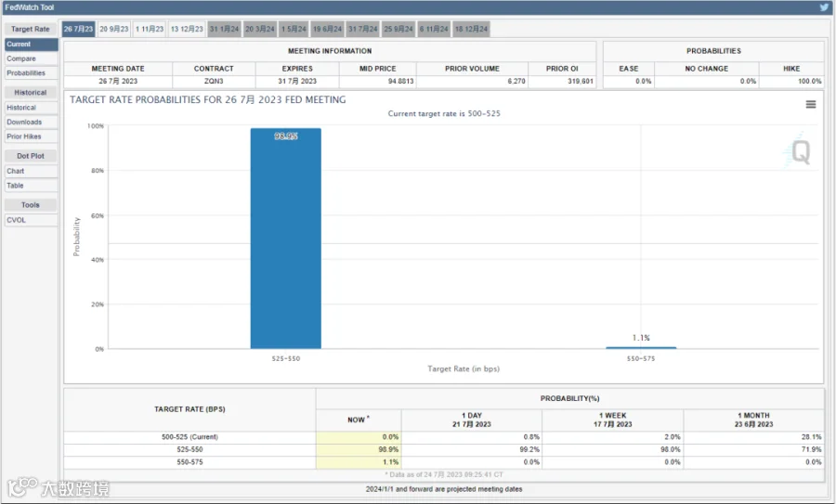Click the 500-525 (Current) row label
The height and width of the screenshot is (504, 836).
pyautogui.click(x=189, y=437)
